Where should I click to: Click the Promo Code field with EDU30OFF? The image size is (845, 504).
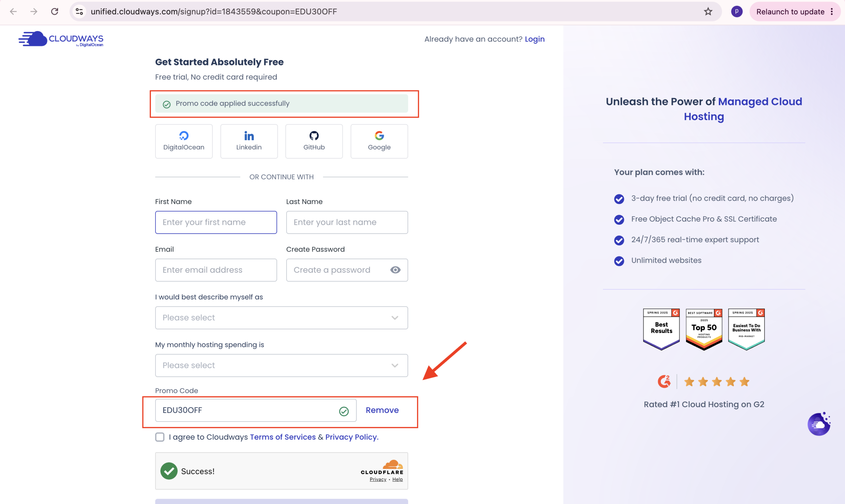[256, 410]
